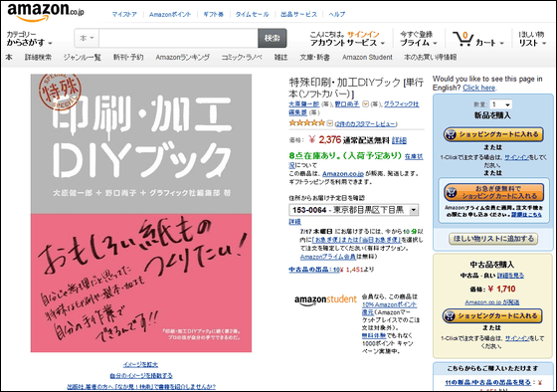This screenshot has height=392, width=557.
Task: Click サインイン link under new item button
Action: [517, 157]
